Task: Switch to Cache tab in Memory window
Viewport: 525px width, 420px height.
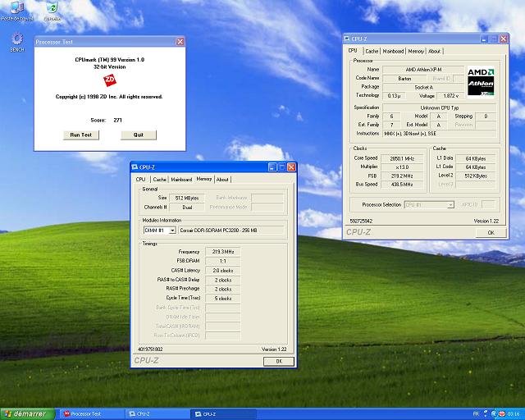Action: (159, 180)
